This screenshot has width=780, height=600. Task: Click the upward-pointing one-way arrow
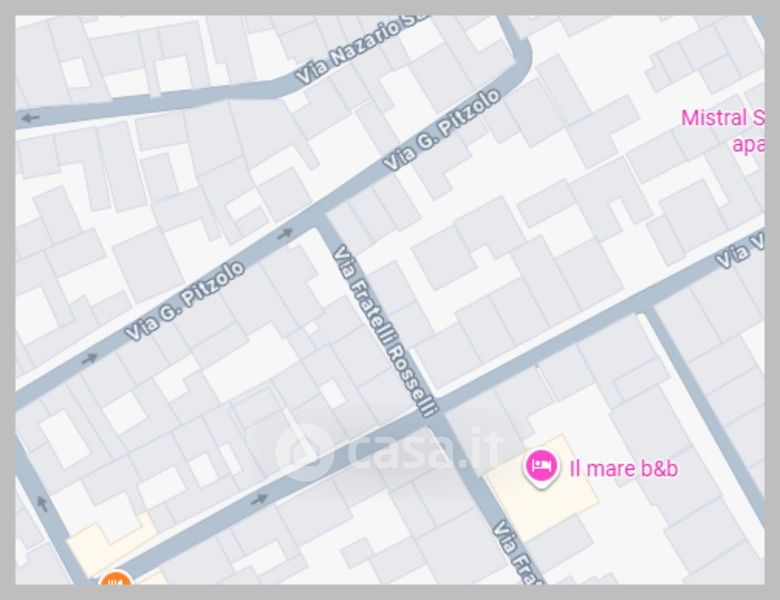(42, 503)
